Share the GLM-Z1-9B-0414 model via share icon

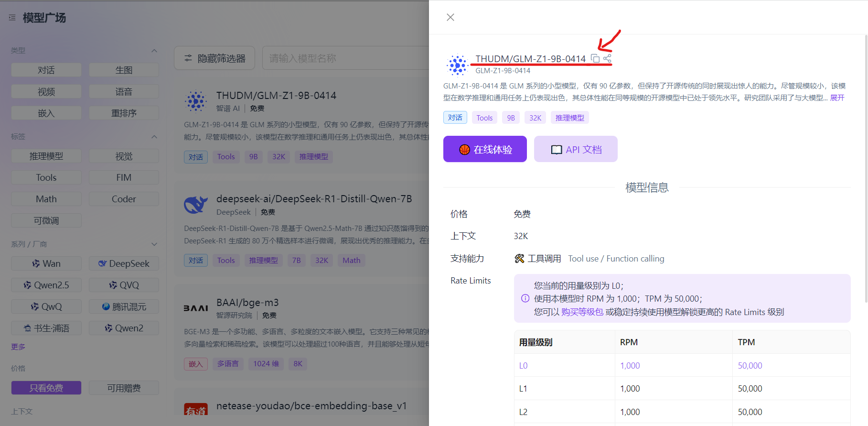607,58
